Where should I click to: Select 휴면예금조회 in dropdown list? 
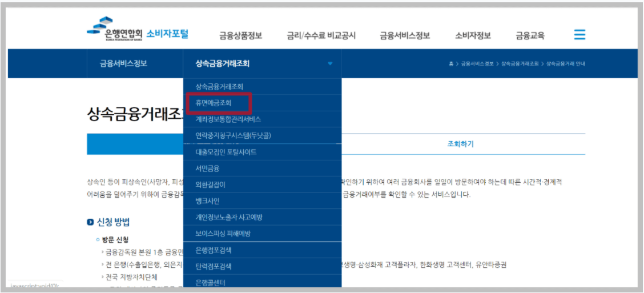pos(262,103)
